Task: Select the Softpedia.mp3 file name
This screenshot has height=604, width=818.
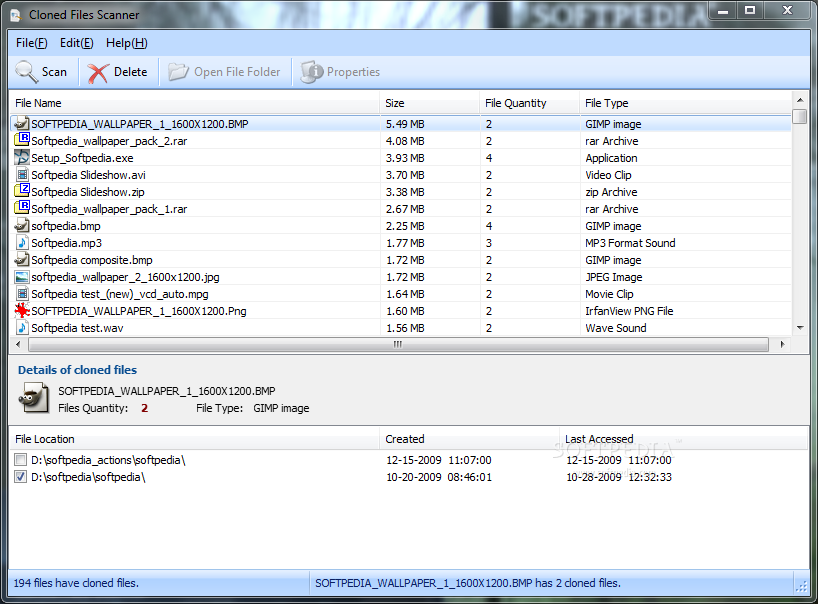Action: point(66,243)
